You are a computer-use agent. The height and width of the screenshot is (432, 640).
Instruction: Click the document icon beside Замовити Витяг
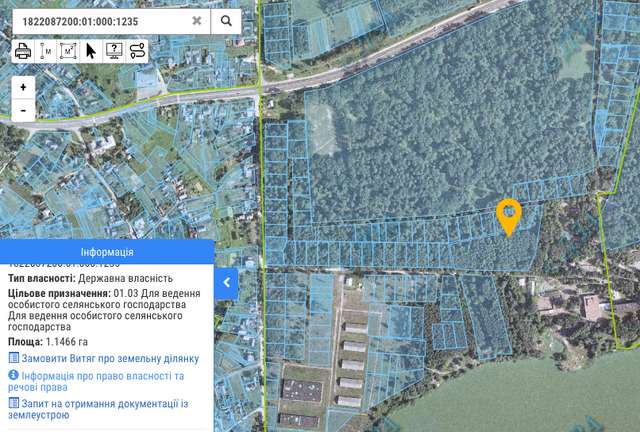pyautogui.click(x=13, y=358)
